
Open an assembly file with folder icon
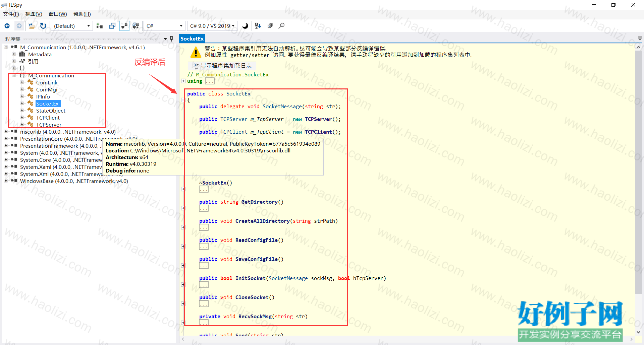click(32, 26)
